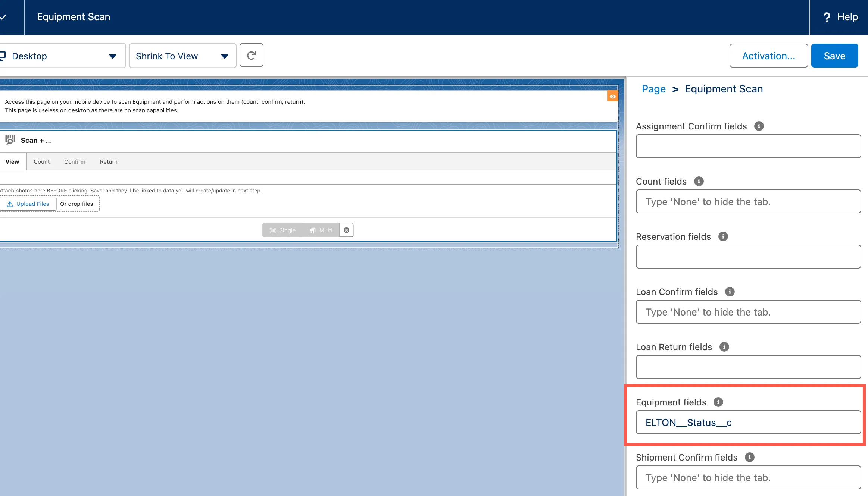Click the 'Equipment Scan' page title in header
The image size is (868, 496).
74,17
